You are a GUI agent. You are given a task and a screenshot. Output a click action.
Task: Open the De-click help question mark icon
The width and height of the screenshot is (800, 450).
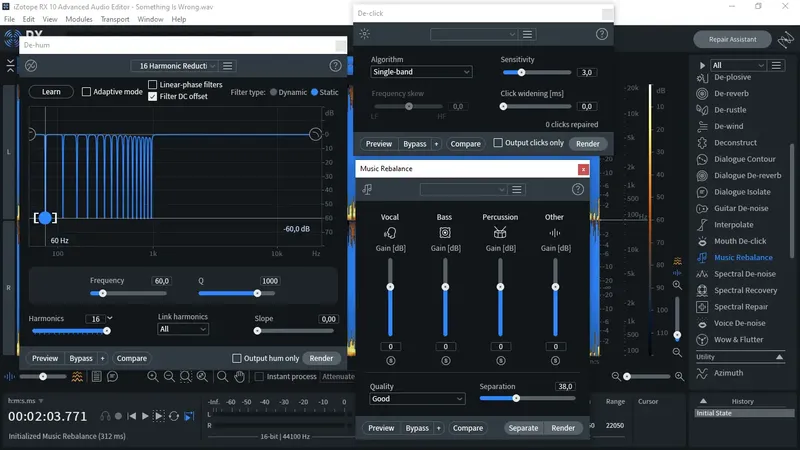point(602,34)
